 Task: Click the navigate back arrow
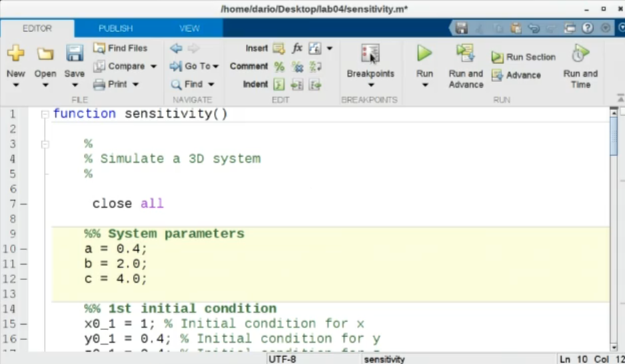pos(176,48)
